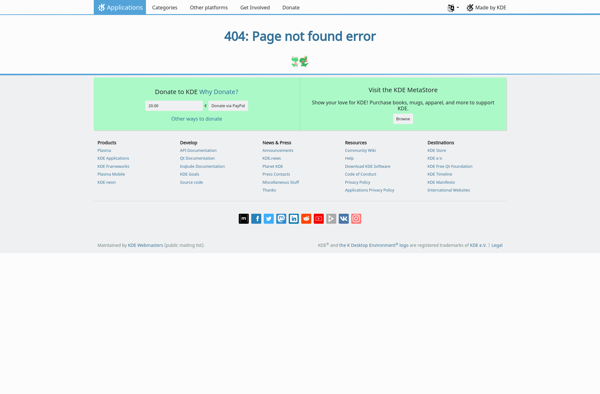Viewport: 600px width, 394px height.
Task: Open KDE's Facebook page icon
Action: point(256,218)
